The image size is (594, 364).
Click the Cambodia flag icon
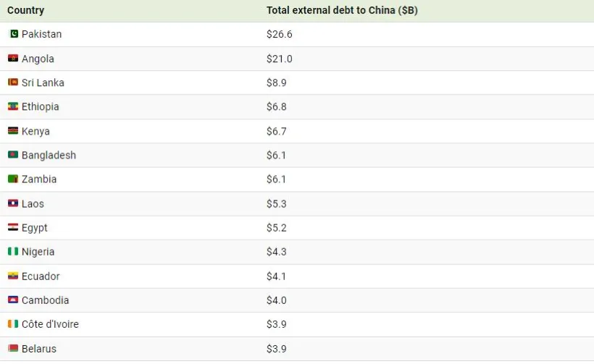click(13, 300)
